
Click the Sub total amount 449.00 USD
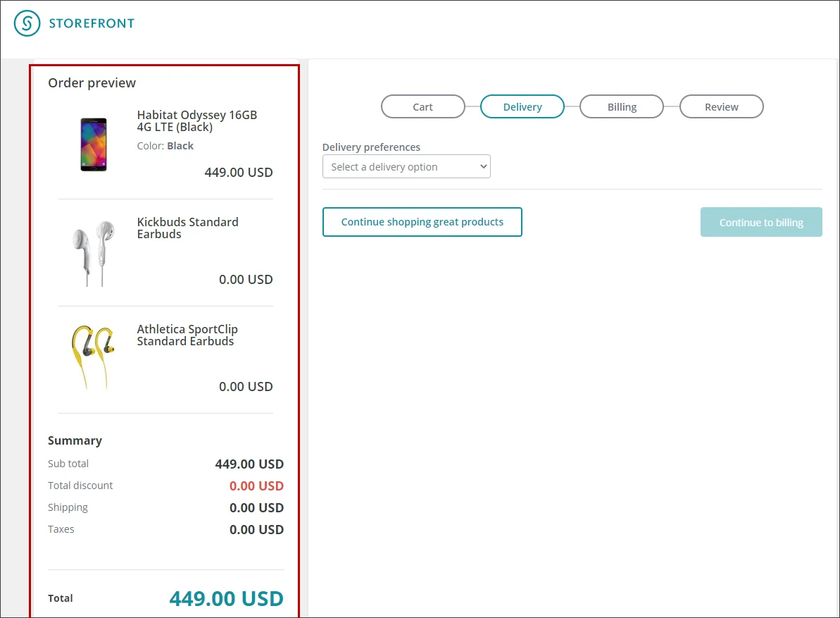(249, 464)
